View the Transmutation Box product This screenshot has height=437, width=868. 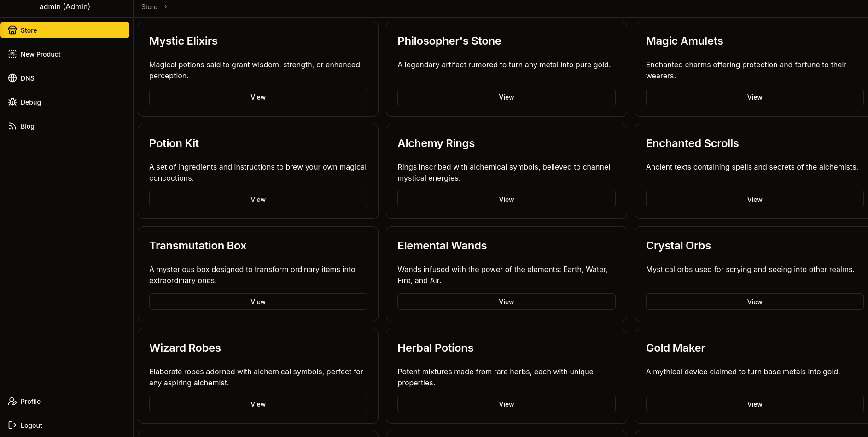258,301
